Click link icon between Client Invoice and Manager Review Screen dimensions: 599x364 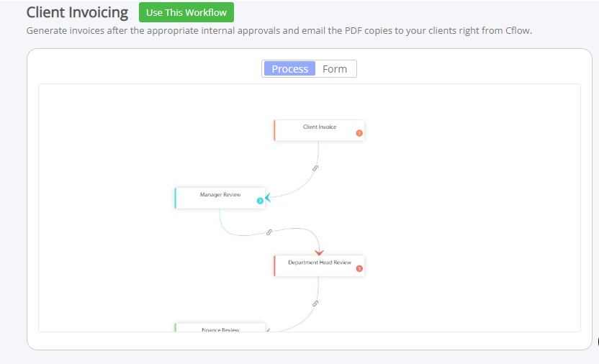(x=315, y=168)
